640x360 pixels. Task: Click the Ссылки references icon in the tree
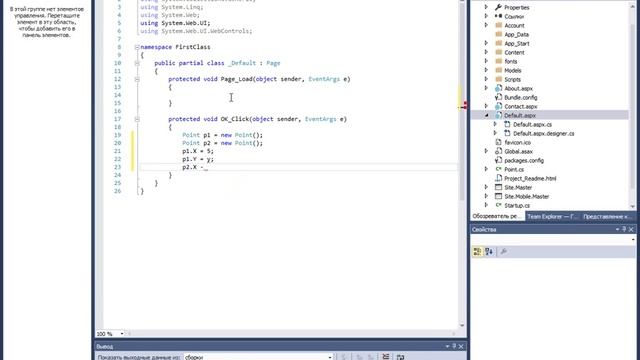pyautogui.click(x=498, y=16)
